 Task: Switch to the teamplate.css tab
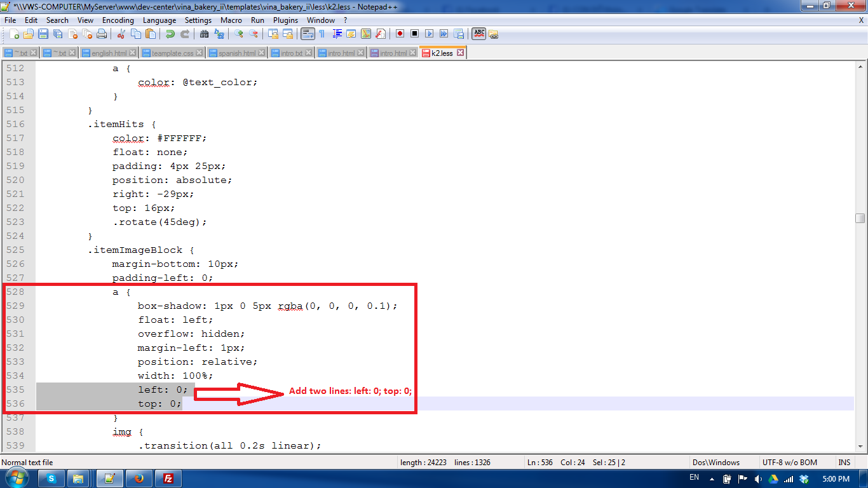point(173,53)
